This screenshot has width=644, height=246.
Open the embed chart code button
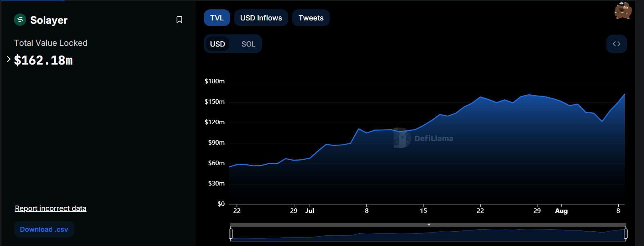coord(616,44)
